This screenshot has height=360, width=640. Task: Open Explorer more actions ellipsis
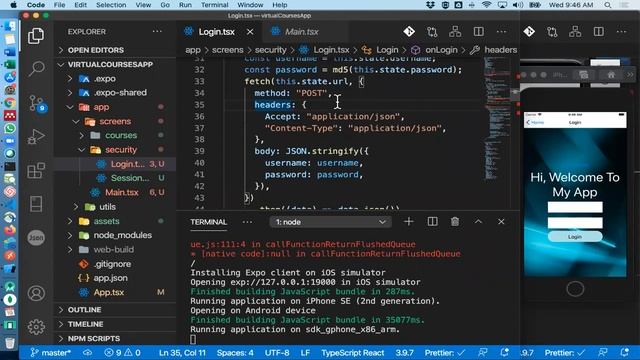157,31
